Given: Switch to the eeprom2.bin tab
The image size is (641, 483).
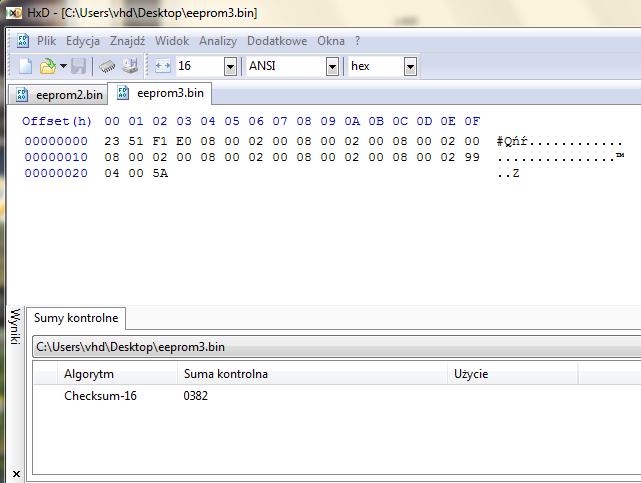Looking at the screenshot, I should pyautogui.click(x=58, y=95).
